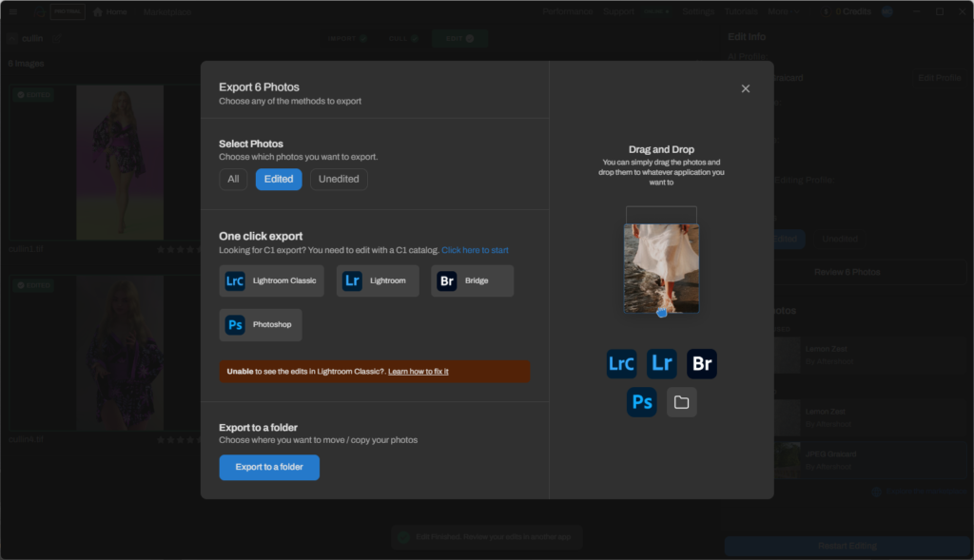Click the EDIT step in workflow bar
This screenshot has height=560, width=974.
coord(459,38)
